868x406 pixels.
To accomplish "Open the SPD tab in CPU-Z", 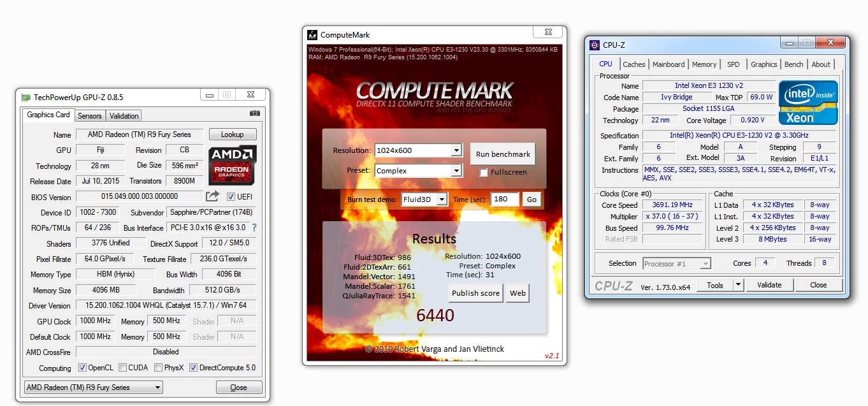I will 734,64.
